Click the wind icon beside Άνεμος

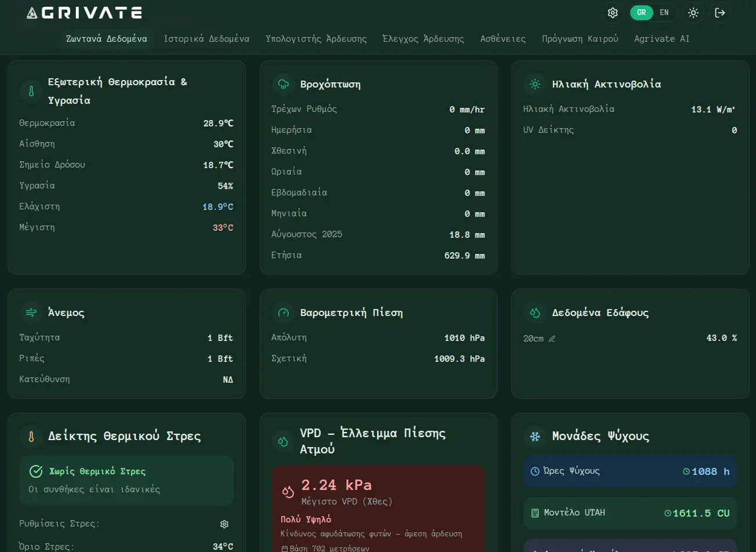[31, 313]
